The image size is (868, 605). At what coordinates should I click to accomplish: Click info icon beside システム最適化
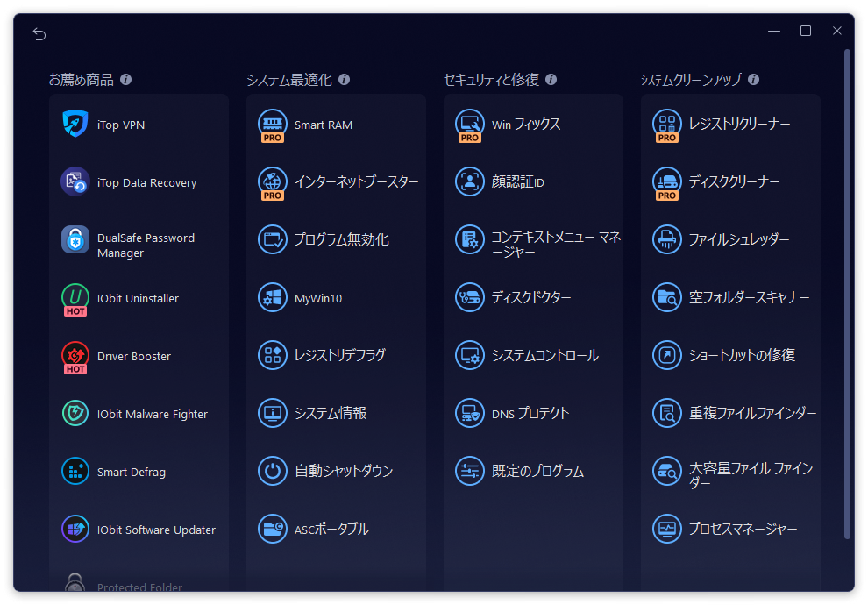pyautogui.click(x=344, y=80)
